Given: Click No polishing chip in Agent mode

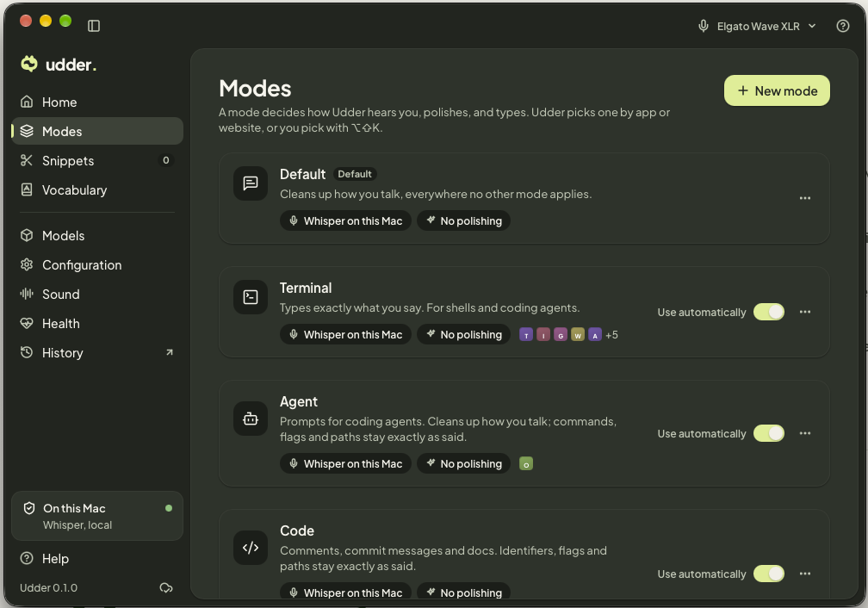Looking at the screenshot, I should point(463,463).
